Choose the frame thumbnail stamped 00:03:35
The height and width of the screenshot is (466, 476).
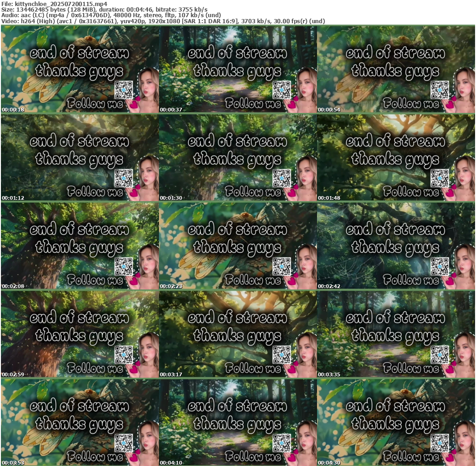coord(396,334)
